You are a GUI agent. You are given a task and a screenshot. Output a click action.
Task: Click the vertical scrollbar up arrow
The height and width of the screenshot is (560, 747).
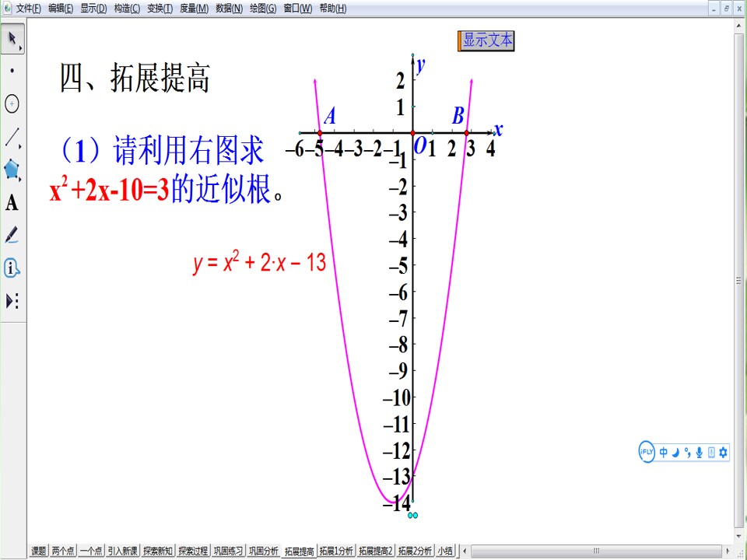(x=739, y=25)
